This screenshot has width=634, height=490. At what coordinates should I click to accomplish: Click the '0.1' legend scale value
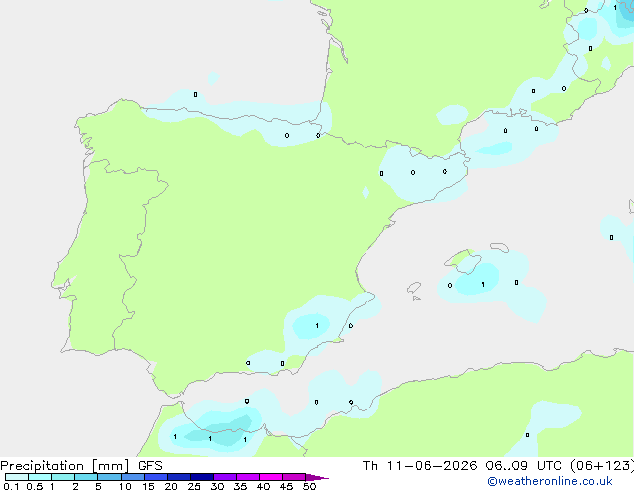point(11,486)
